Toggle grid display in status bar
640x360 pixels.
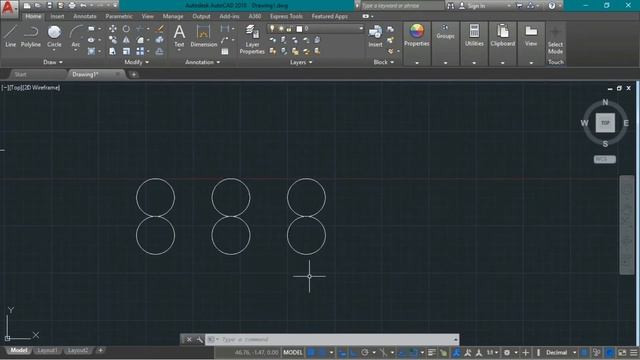pyautogui.click(x=311, y=352)
